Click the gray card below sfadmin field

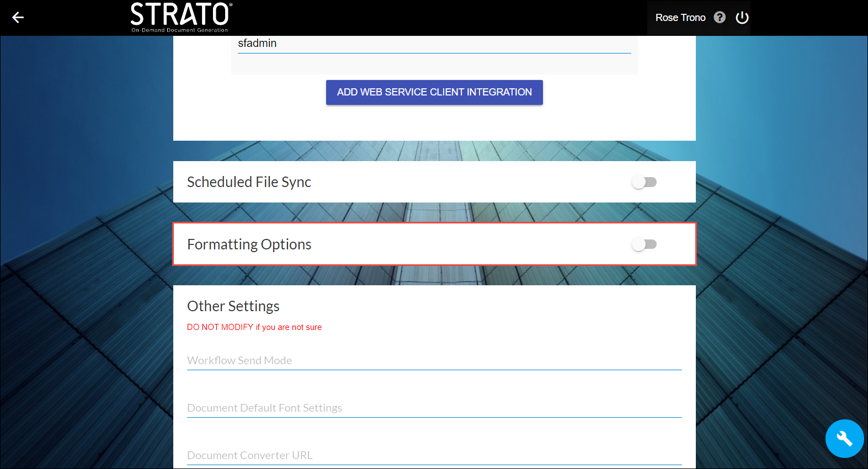(434, 65)
